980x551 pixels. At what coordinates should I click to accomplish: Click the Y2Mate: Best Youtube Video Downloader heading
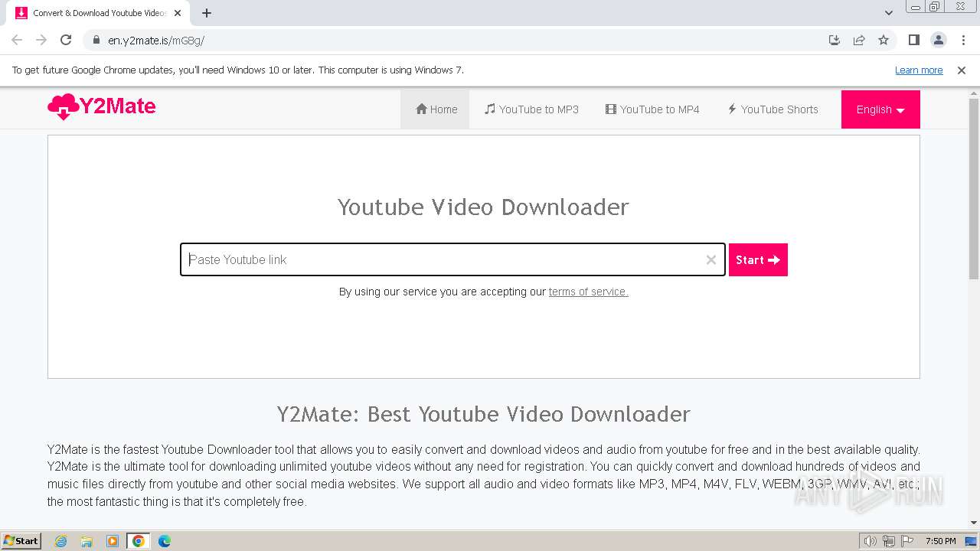point(483,414)
